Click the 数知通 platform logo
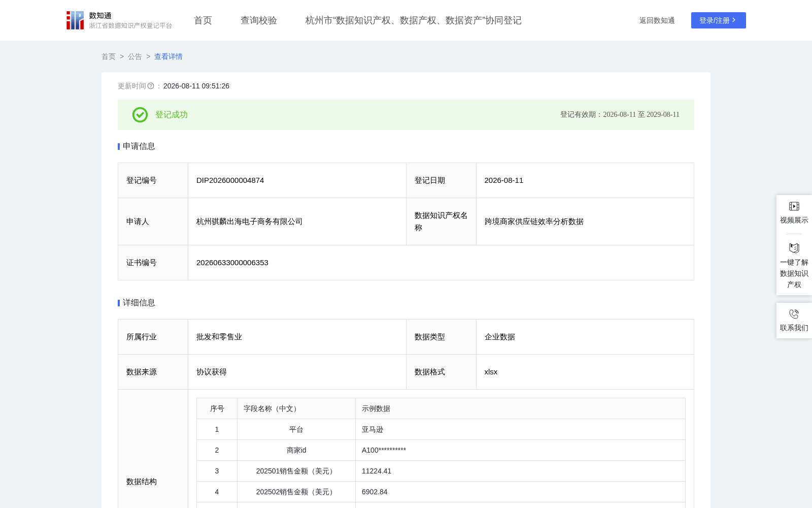This screenshot has width=812, height=508. 119,20
